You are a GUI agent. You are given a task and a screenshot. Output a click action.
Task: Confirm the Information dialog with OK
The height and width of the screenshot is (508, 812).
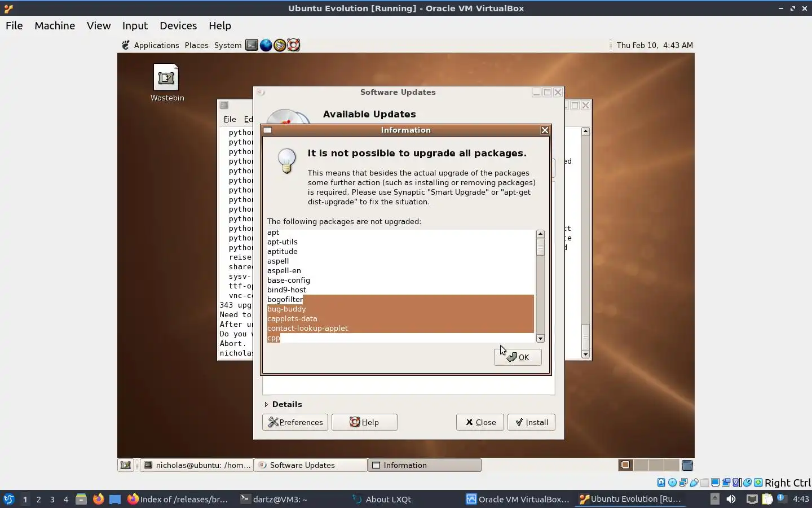click(518, 357)
